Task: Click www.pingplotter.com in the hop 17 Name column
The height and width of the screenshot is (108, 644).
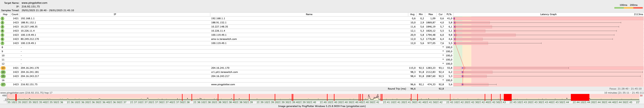Action: click(x=223, y=84)
